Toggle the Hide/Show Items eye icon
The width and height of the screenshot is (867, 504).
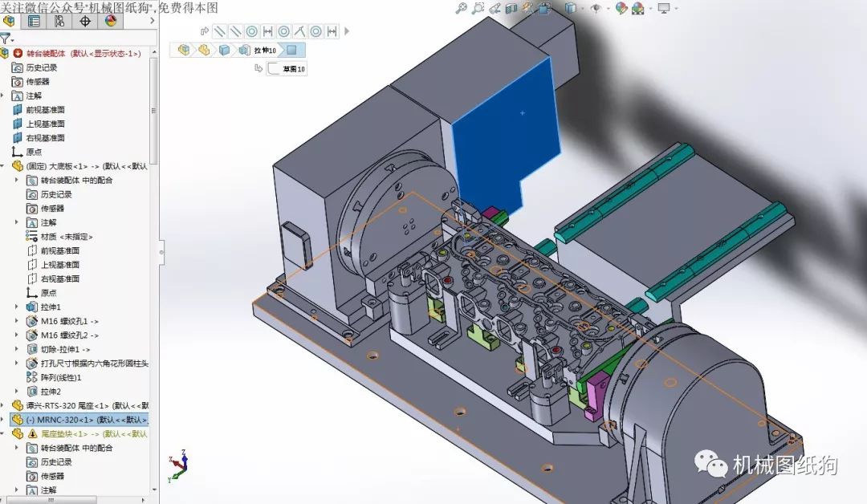pyautogui.click(x=596, y=8)
